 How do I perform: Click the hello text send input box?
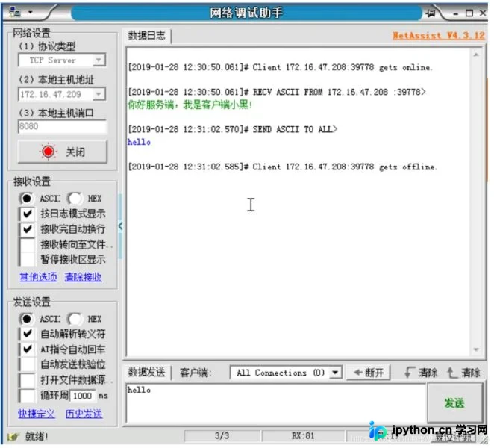pyautogui.click(x=276, y=403)
